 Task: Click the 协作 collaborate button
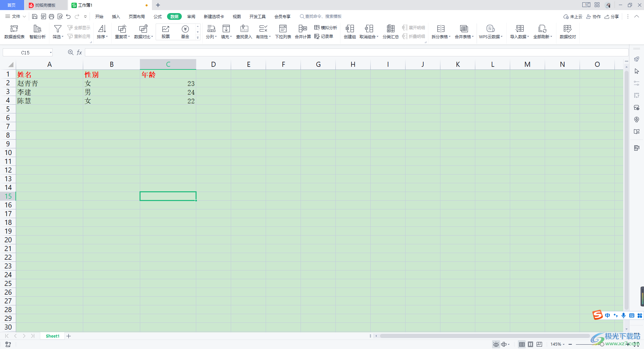pyautogui.click(x=593, y=16)
